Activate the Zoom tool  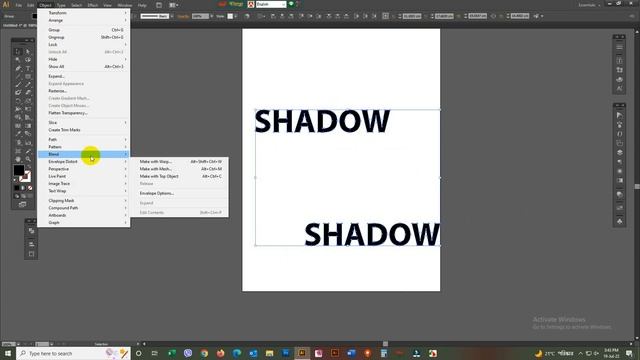click(28, 159)
